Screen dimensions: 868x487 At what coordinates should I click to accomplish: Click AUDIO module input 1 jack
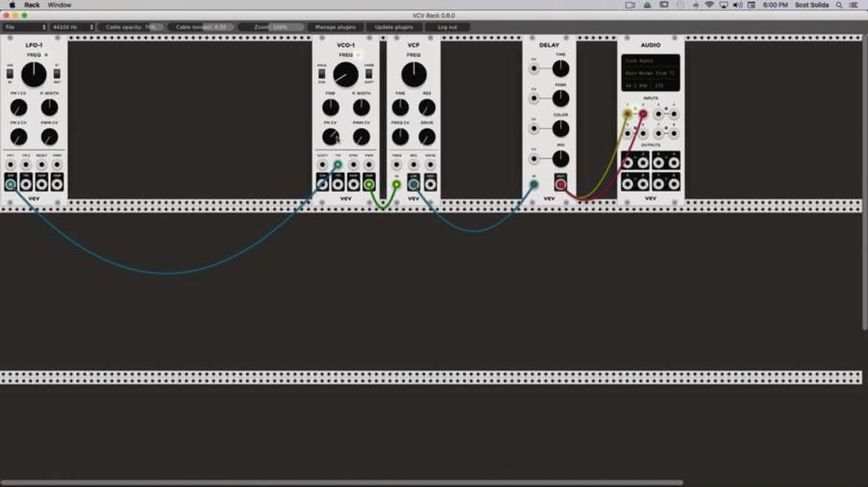point(627,114)
